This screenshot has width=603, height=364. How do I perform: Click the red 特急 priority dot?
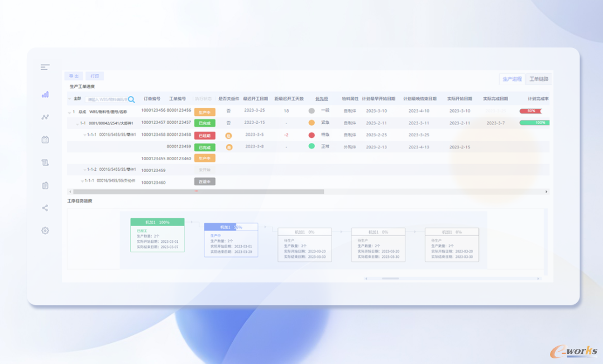point(312,135)
